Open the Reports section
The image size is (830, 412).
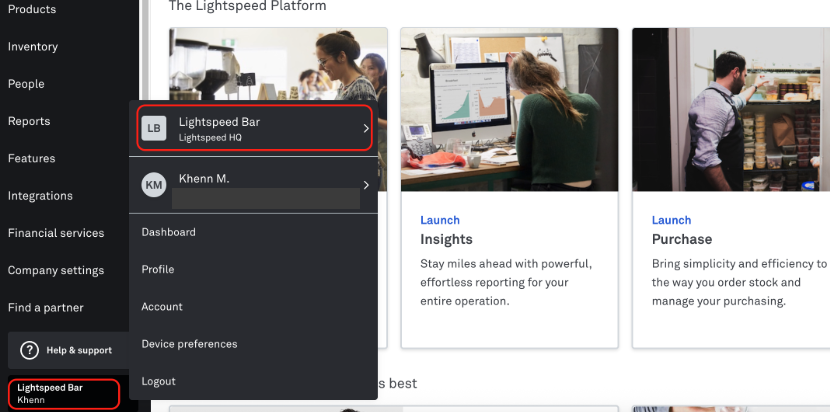click(x=29, y=121)
